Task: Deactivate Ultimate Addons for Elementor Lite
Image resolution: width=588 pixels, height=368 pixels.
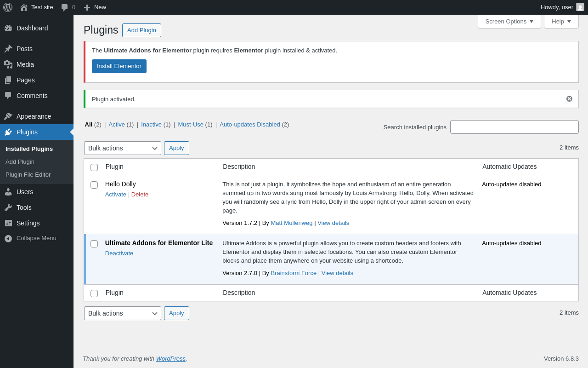Action: click(119, 253)
